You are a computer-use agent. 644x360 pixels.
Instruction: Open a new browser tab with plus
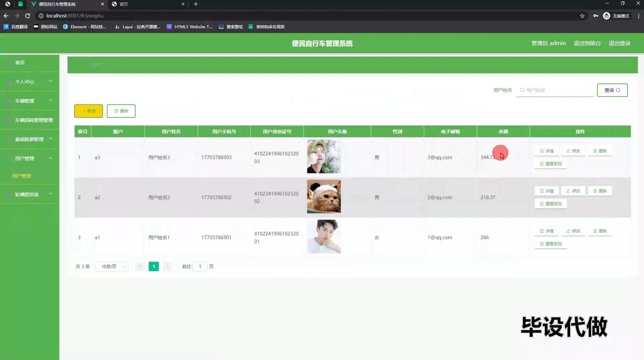[196, 4]
